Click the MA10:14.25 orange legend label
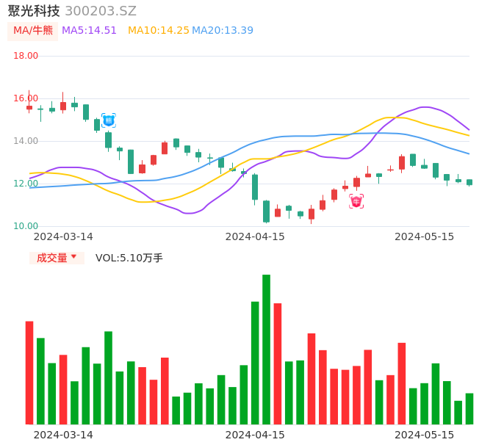 point(159,31)
